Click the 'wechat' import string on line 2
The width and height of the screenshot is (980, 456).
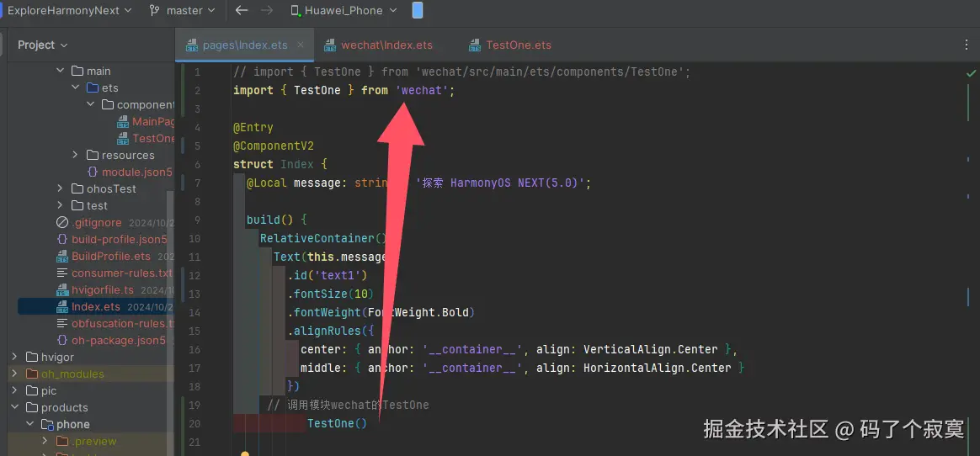pos(423,91)
